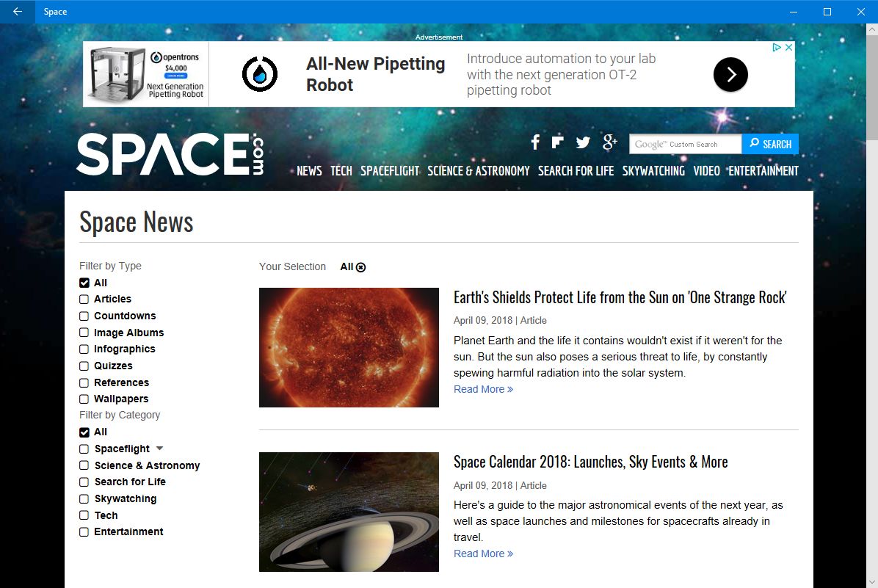Click the Twitter icon near the search bar
This screenshot has height=588, width=878.
582,142
